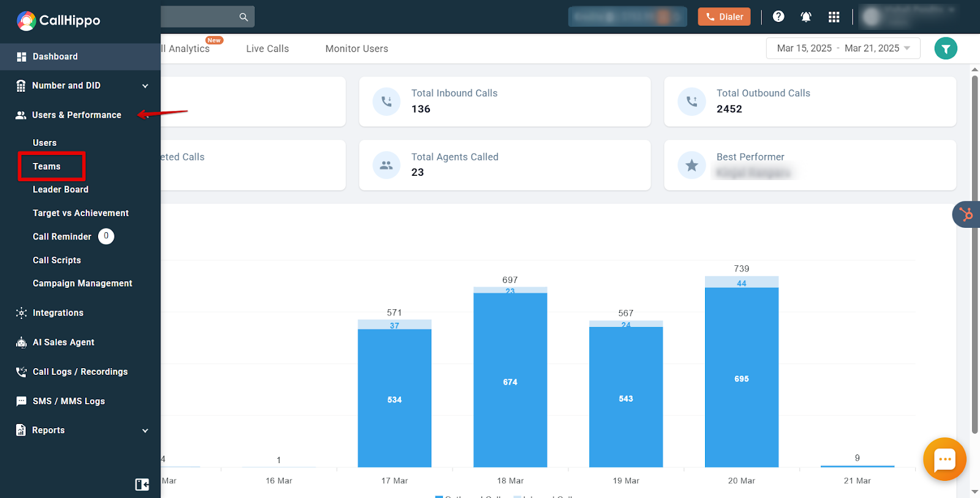Open Call Logs / Recordings
This screenshot has width=980, height=498.
tap(80, 372)
